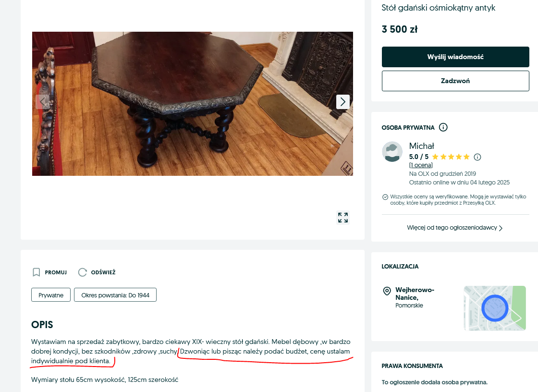Image resolution: width=538 pixels, height=392 pixels.
Task: Open info icon next to Osoba prywatna
Action: (443, 128)
